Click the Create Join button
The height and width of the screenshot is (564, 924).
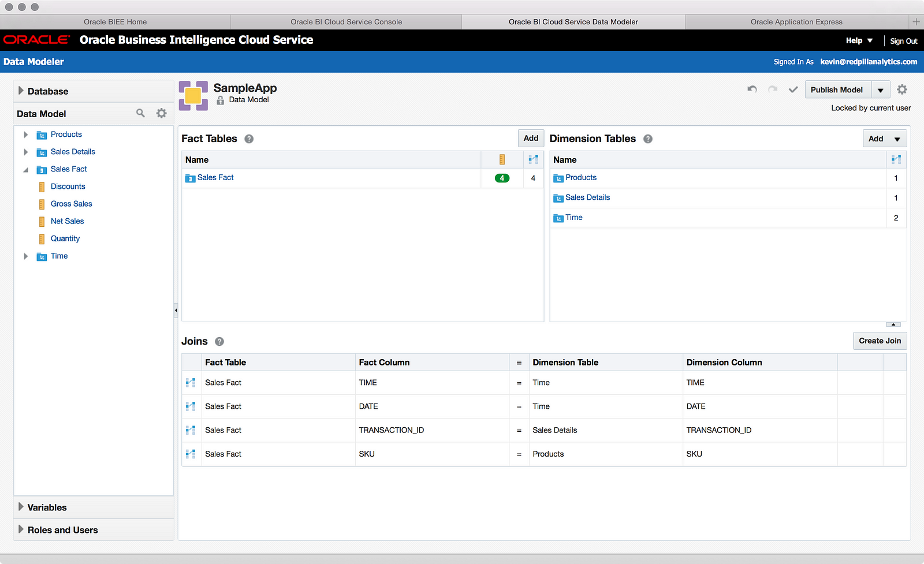click(x=880, y=341)
